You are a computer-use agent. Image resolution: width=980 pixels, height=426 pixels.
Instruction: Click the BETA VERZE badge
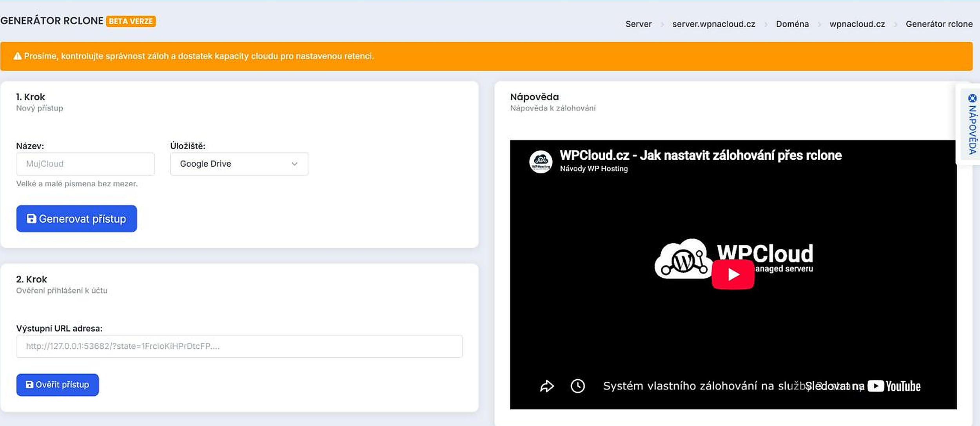pyautogui.click(x=131, y=21)
